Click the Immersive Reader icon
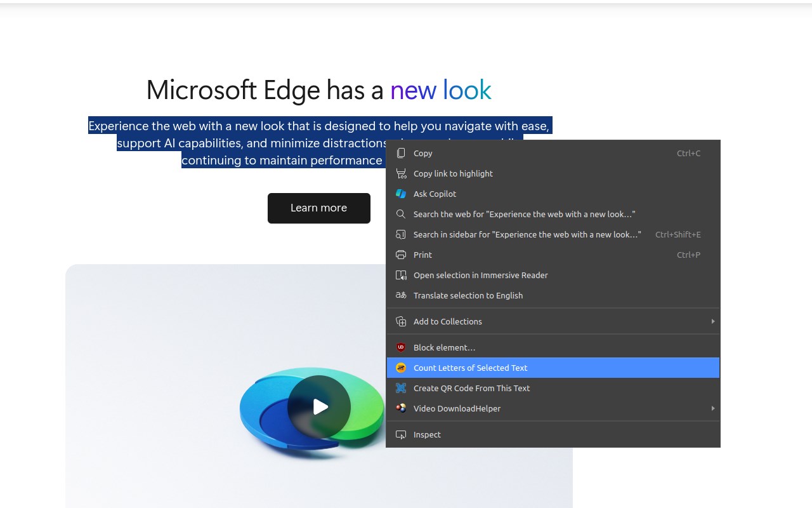 [401, 275]
